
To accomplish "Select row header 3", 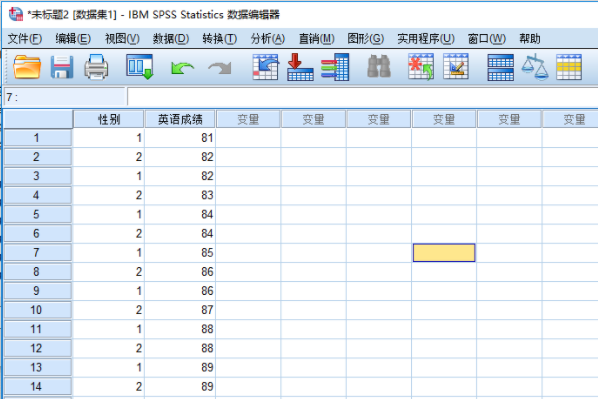I will coord(37,176).
